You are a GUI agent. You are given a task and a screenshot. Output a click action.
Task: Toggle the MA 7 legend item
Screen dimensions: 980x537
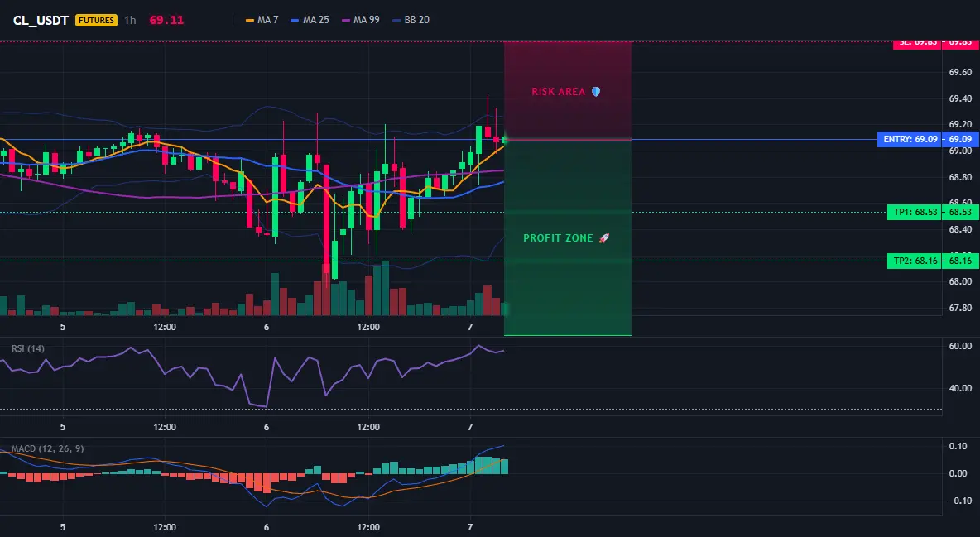click(x=262, y=20)
